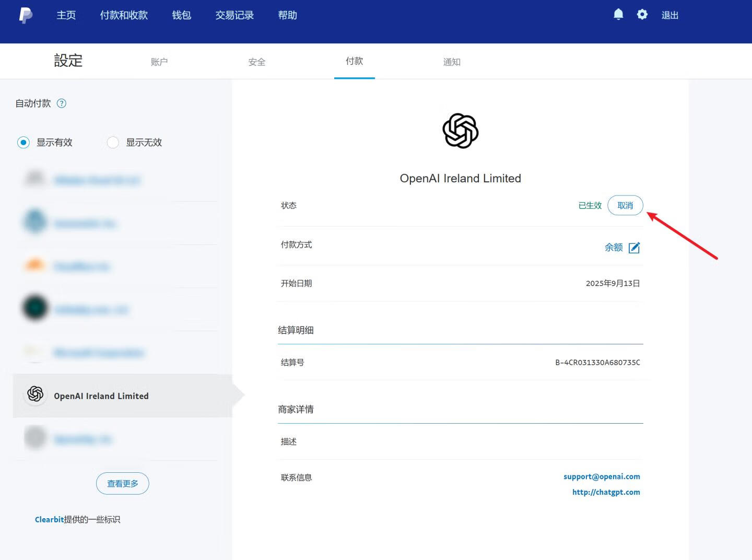Switch to the 账户 settings tab
This screenshot has width=752, height=560.
tap(159, 62)
